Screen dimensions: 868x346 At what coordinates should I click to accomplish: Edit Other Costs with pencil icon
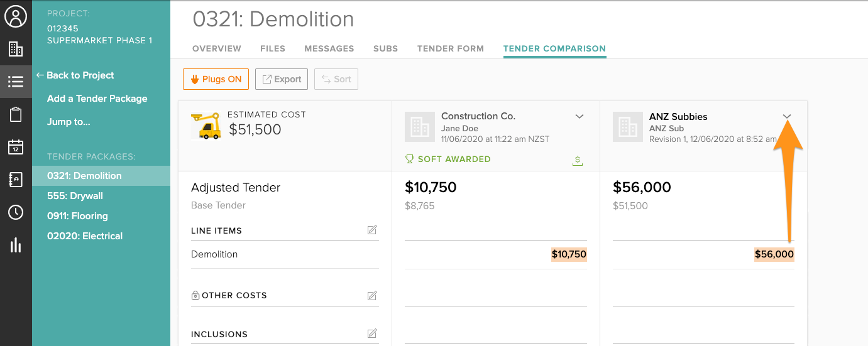point(372,295)
